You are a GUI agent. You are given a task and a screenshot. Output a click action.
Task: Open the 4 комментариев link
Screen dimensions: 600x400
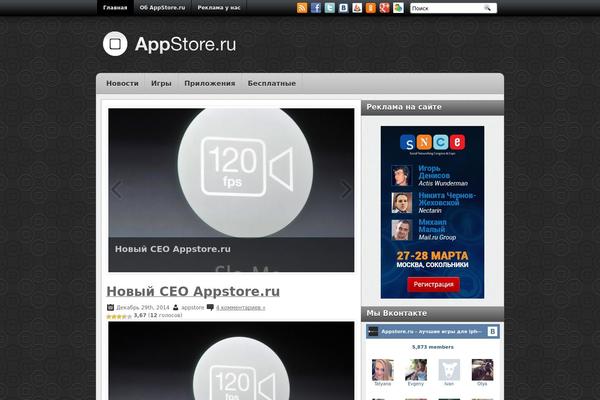(x=241, y=307)
